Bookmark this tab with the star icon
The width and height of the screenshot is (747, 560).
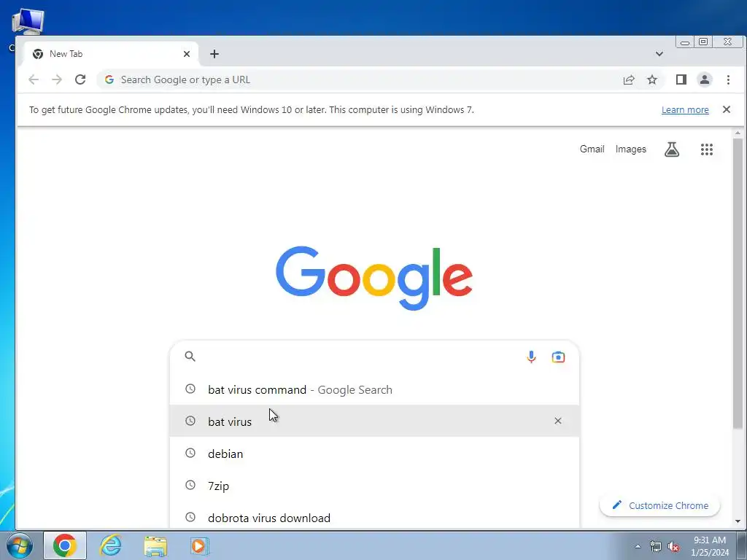(652, 79)
